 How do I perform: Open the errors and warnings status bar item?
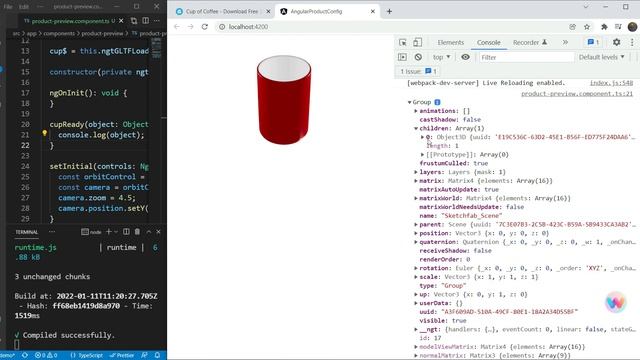coord(46,356)
